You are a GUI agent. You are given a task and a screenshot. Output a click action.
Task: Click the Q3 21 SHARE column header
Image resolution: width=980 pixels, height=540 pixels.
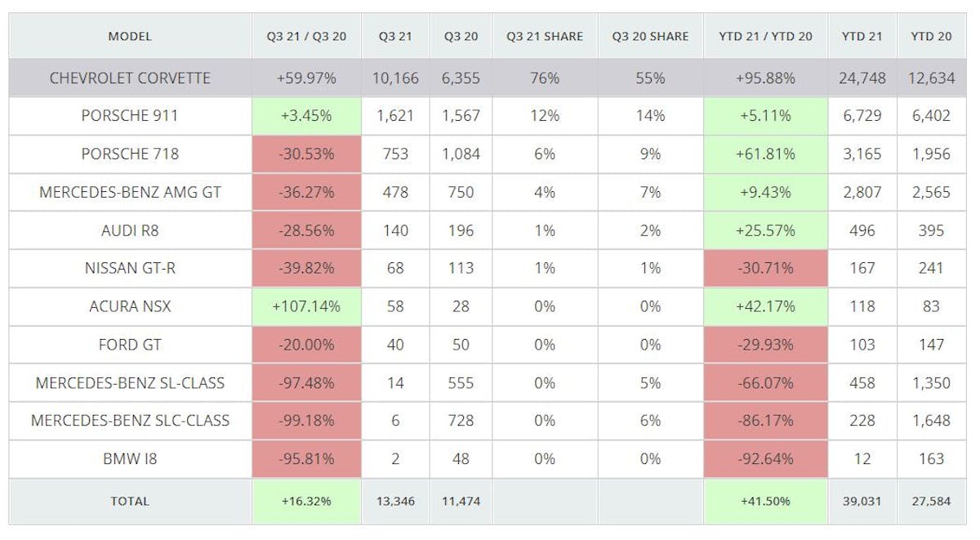544,36
